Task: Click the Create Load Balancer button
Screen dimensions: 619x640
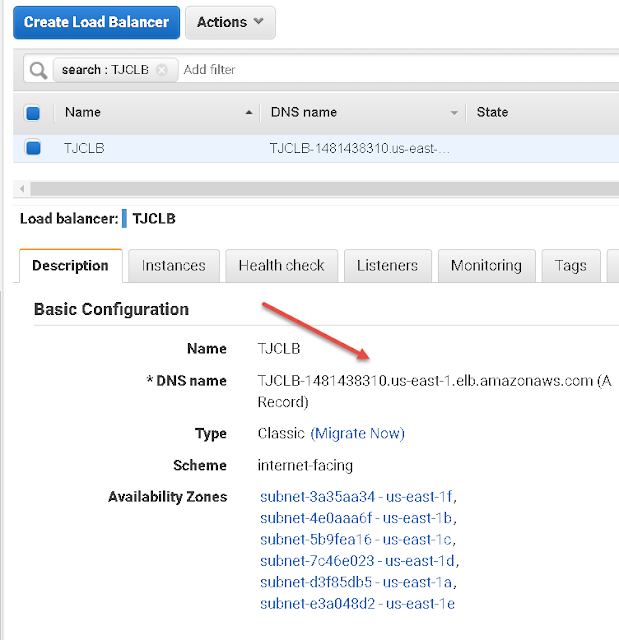Action: [96, 22]
